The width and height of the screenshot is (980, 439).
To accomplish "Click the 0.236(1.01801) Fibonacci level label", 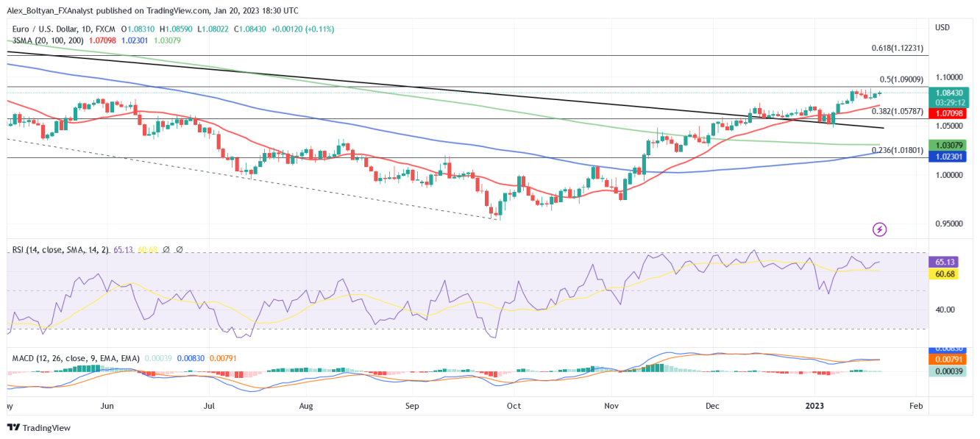I will (898, 150).
